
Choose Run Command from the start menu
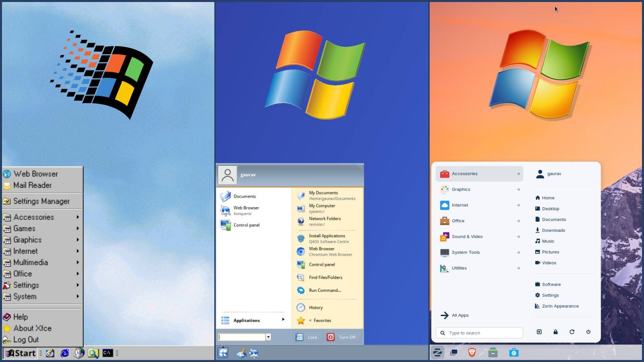(324, 290)
